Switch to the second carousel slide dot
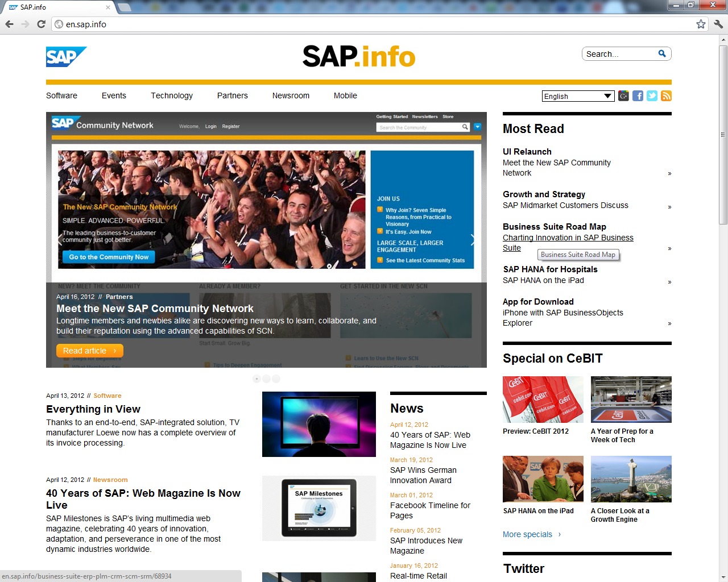Image resolution: width=728 pixels, height=582 pixels. pos(266,379)
